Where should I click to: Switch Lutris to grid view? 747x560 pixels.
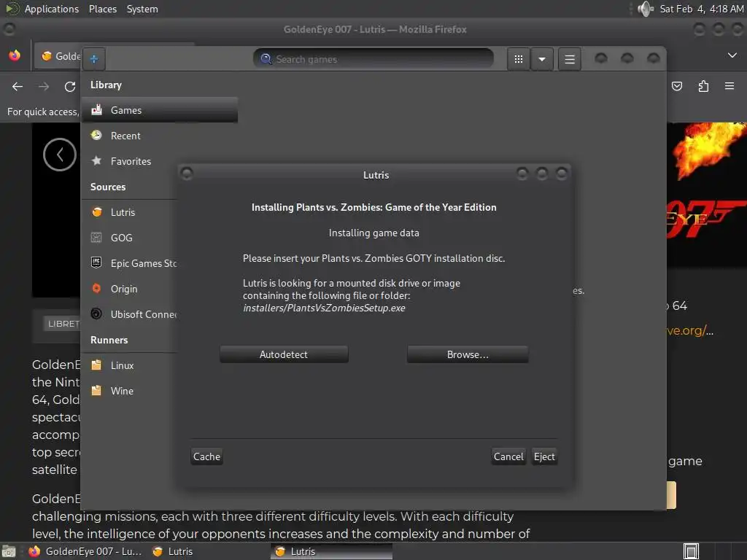click(x=519, y=59)
